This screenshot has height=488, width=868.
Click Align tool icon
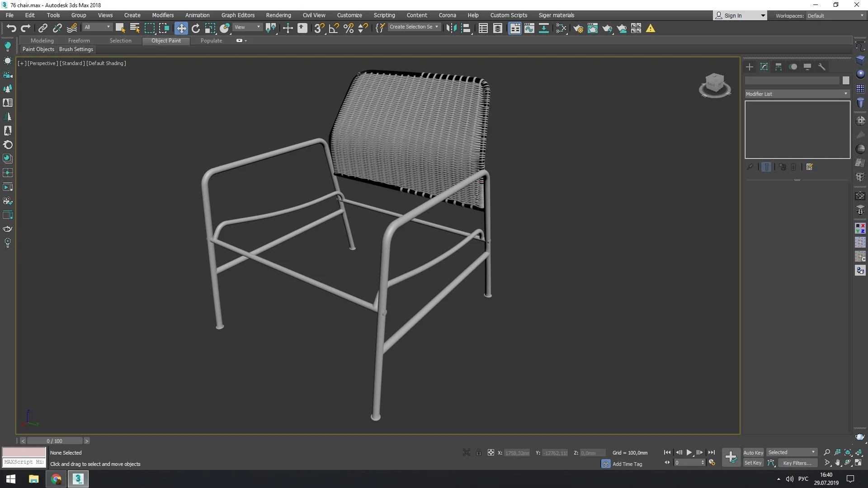466,28
